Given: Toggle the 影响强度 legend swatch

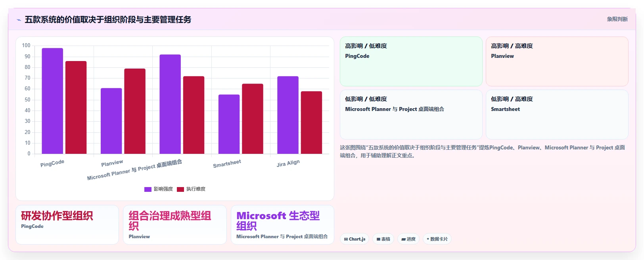Looking at the screenshot, I should (148, 189).
